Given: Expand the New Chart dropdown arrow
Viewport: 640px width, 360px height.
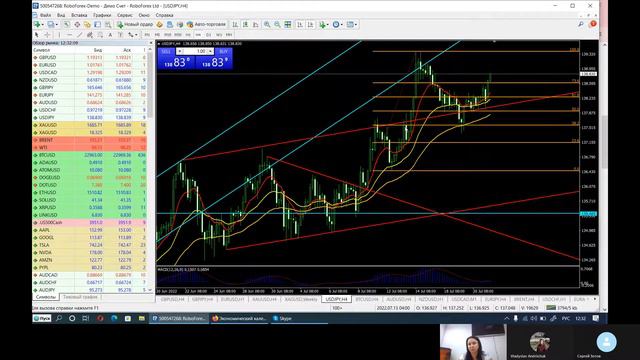Looking at the screenshot, I should (x=42, y=24).
